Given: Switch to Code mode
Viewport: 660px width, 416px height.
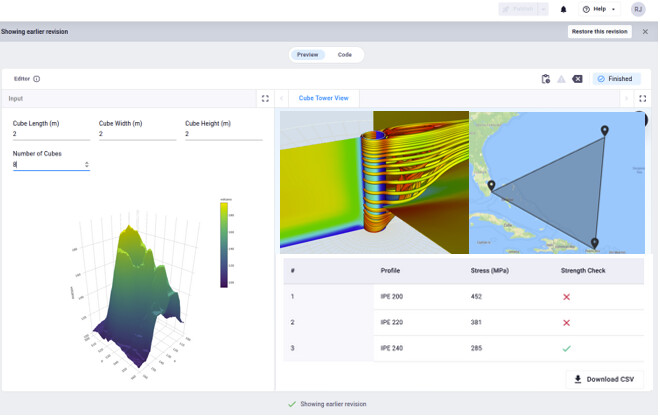Looking at the screenshot, I should tap(344, 55).
